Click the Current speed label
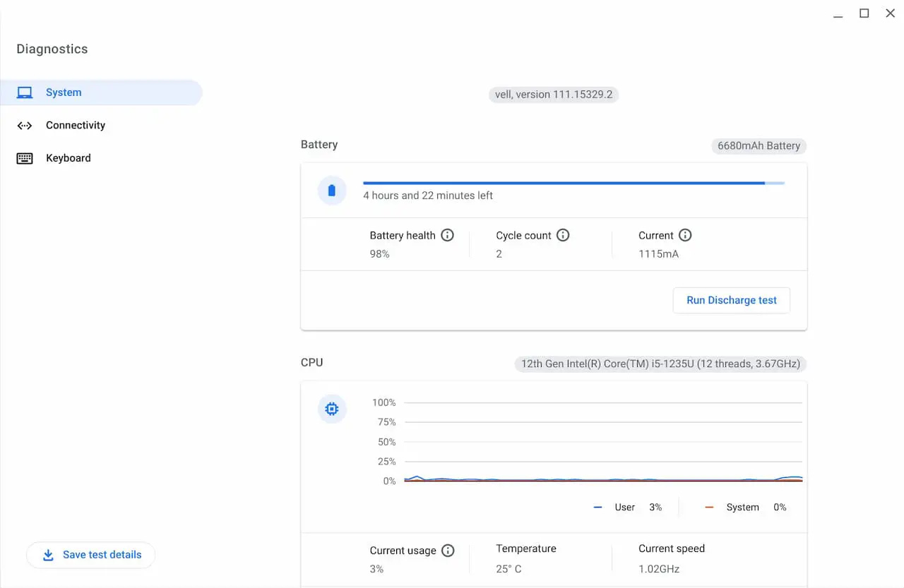The height and width of the screenshot is (588, 904). [672, 548]
